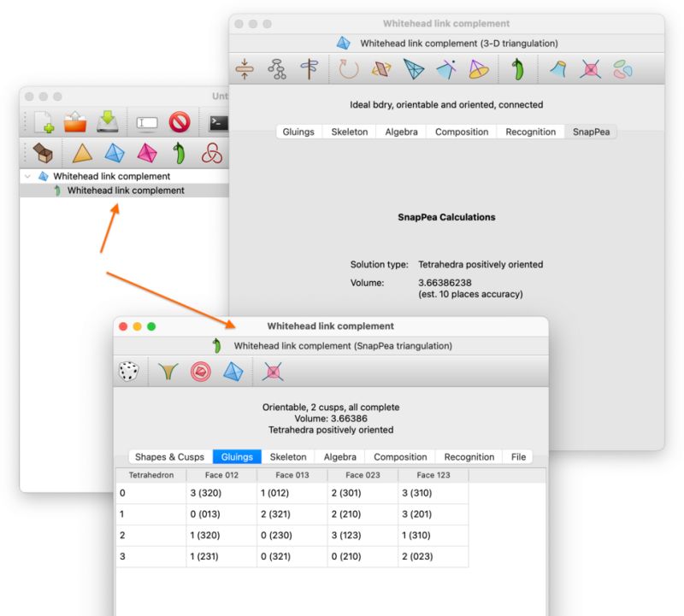
Task: Click the red concentric circle vertex links icon
Action: [201, 372]
